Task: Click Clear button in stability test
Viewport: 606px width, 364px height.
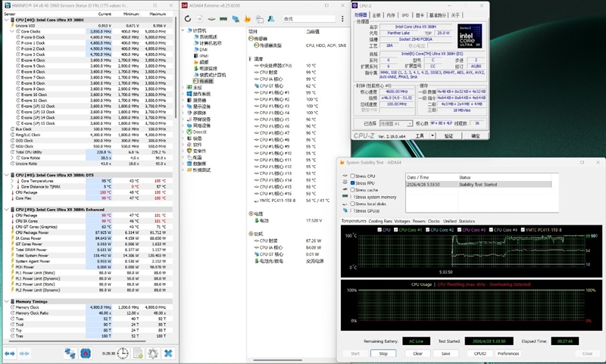Action: coord(417,353)
